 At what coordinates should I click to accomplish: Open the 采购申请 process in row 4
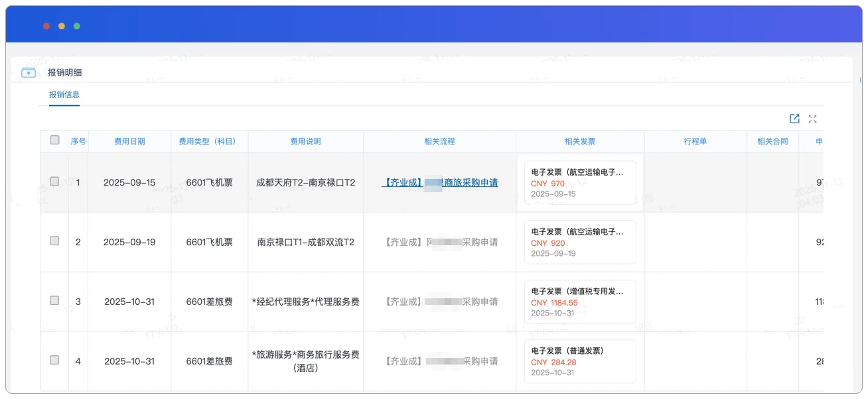pos(441,361)
